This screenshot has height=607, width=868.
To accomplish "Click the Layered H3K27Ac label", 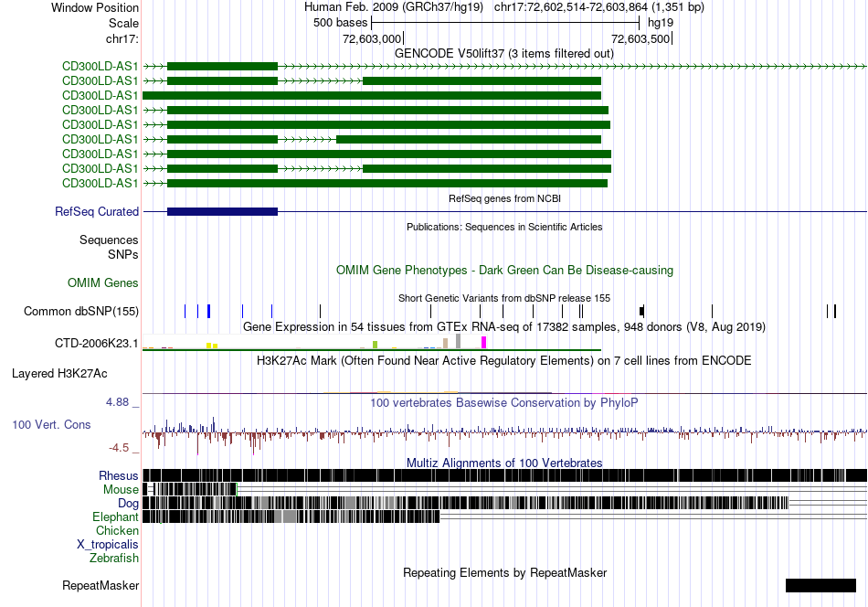I will pyautogui.click(x=59, y=374).
